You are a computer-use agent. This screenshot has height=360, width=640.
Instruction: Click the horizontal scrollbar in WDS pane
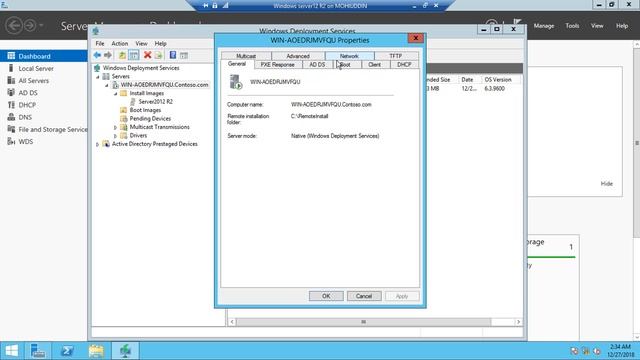(x=363, y=322)
